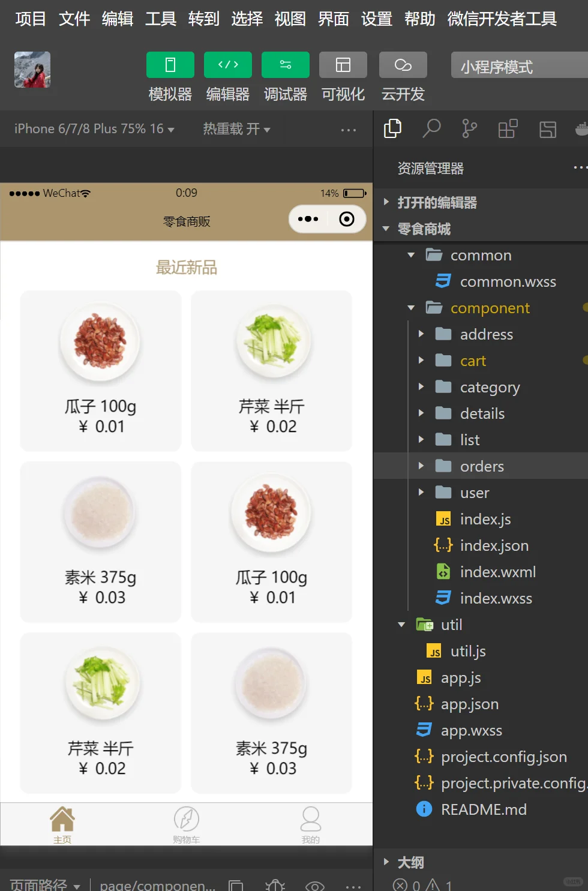Open common.wxss file
The height and width of the screenshot is (891, 588).
pyautogui.click(x=481, y=281)
